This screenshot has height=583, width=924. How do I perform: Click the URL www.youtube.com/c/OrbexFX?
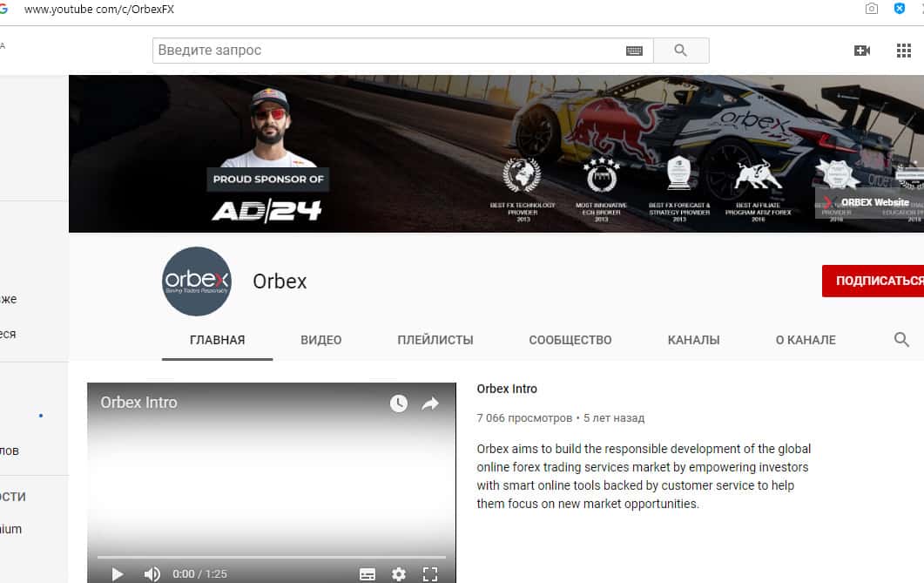point(99,10)
